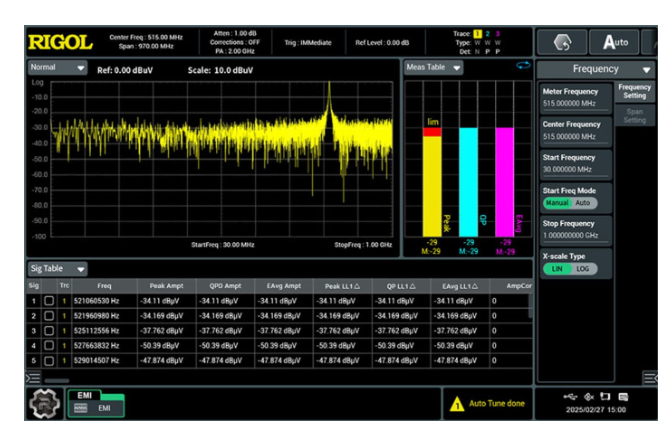Select the magenta EAvg meter bar
The height and width of the screenshot is (433, 672).
click(504, 182)
